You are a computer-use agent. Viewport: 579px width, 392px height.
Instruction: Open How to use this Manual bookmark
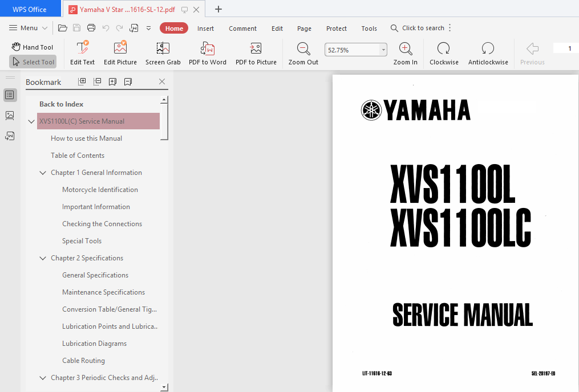tap(86, 138)
